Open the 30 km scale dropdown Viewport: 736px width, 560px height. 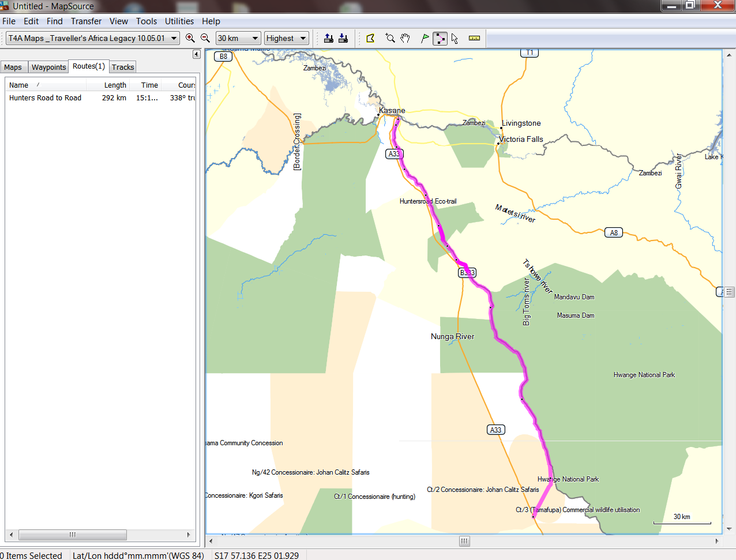pos(255,39)
